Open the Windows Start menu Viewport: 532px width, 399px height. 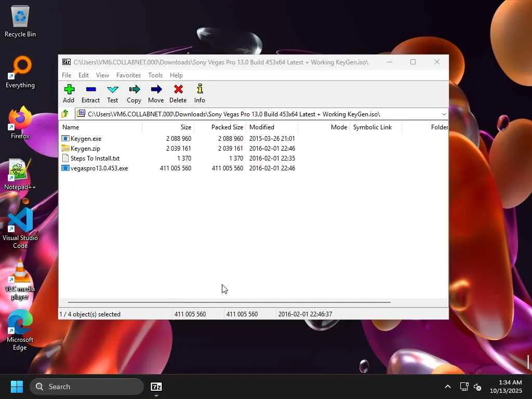click(17, 387)
